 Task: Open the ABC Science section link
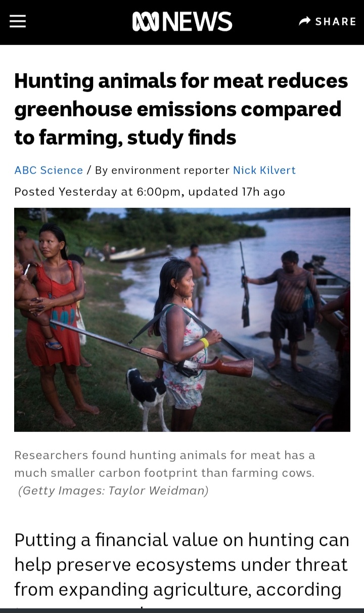point(49,170)
